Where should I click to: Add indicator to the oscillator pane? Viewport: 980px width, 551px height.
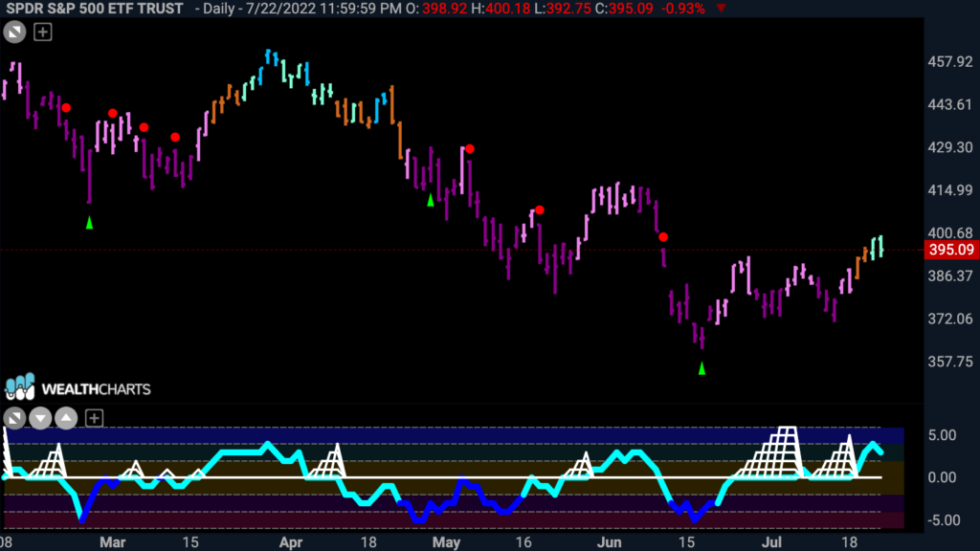coord(94,418)
